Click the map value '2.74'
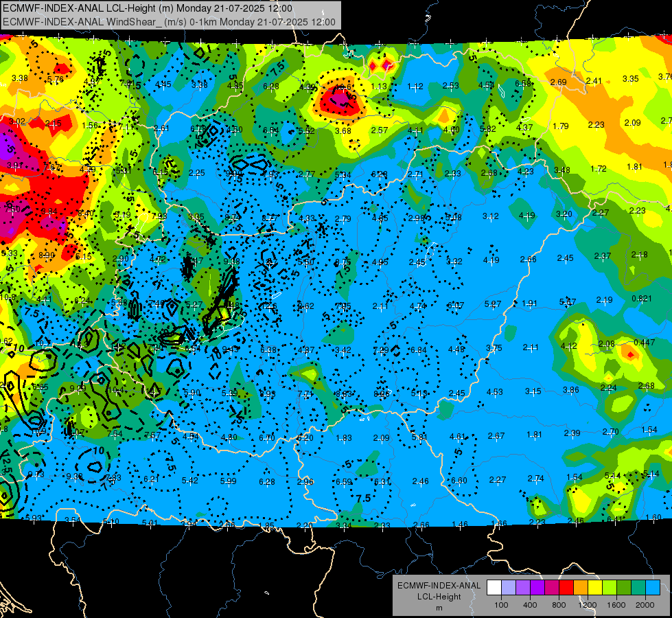This screenshot has height=618, width=672. (535, 479)
